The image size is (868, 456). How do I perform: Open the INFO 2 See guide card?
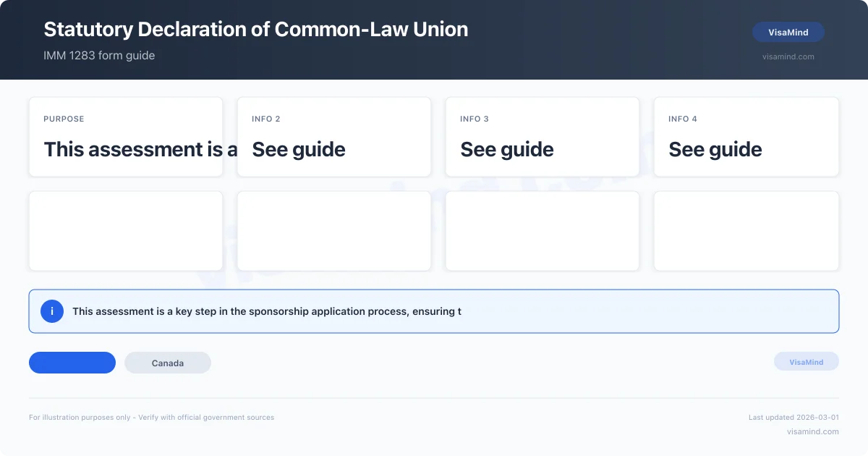point(334,137)
